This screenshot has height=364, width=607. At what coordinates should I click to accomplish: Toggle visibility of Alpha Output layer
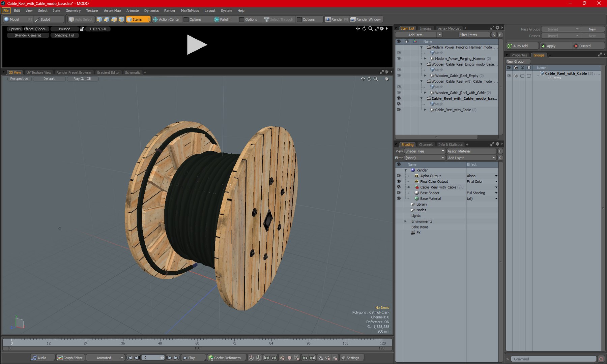[x=399, y=176]
